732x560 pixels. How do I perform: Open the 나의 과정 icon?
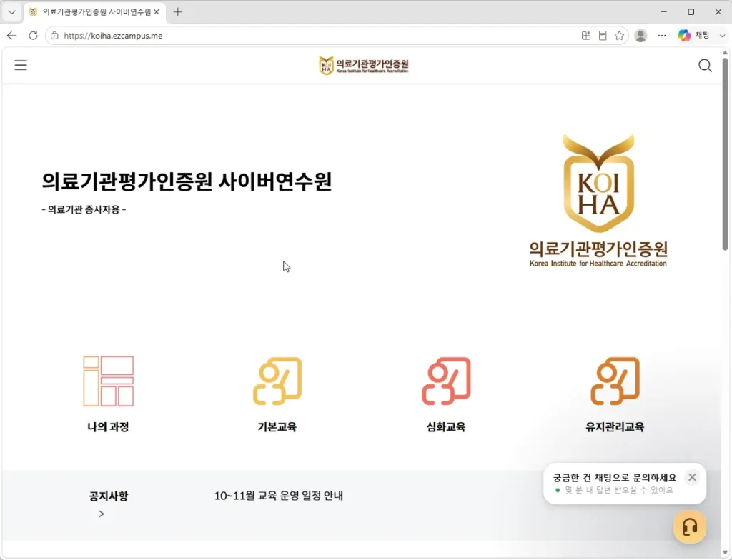tap(109, 381)
